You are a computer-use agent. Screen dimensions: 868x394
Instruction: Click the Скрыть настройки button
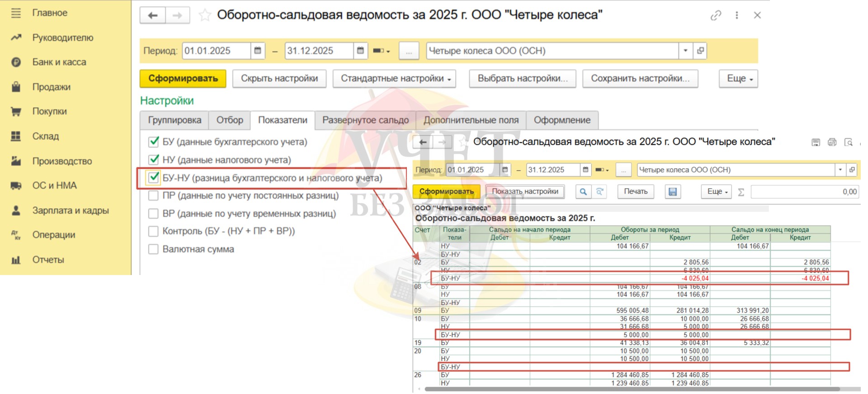pyautogui.click(x=279, y=78)
